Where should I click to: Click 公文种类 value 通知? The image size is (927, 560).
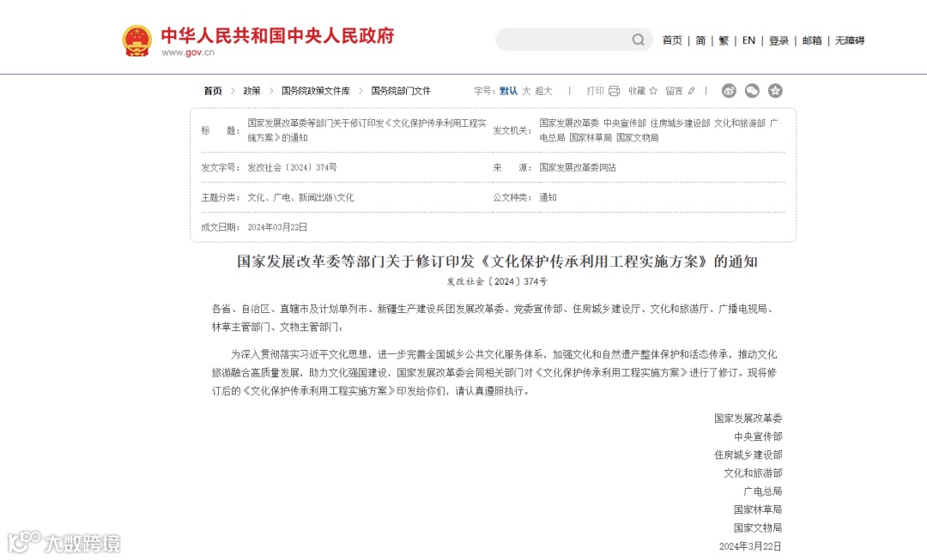[548, 197]
